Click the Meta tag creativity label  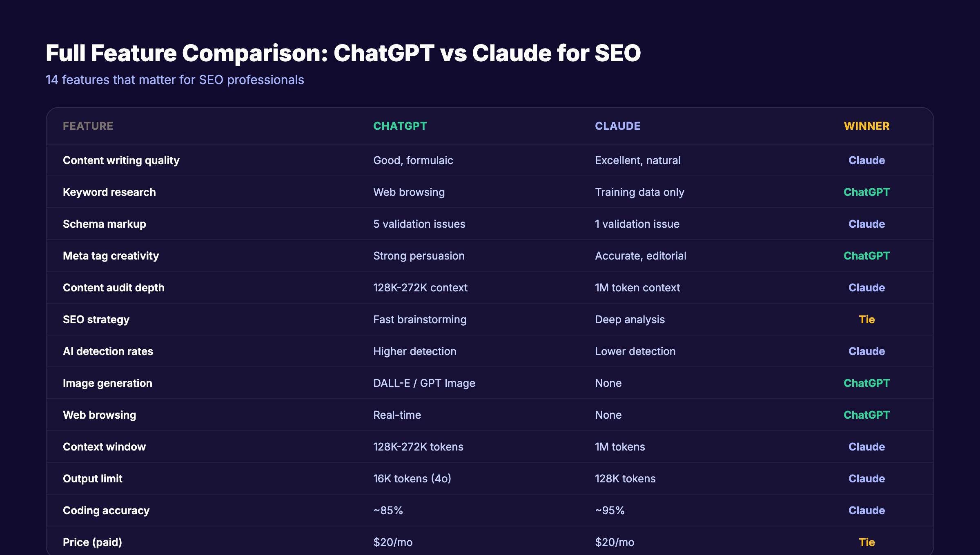point(111,255)
